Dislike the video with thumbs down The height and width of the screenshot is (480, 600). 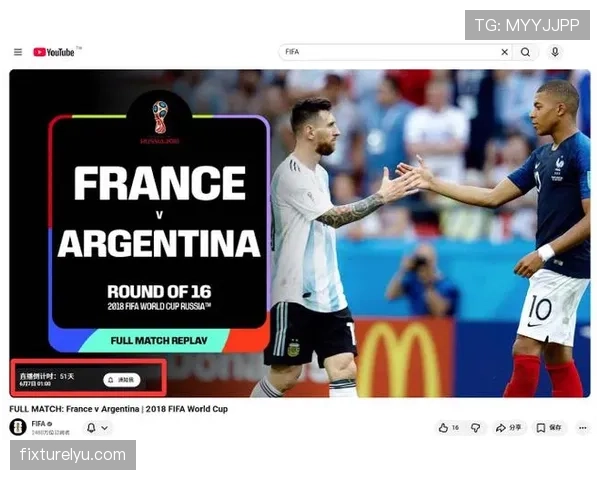coord(476,428)
